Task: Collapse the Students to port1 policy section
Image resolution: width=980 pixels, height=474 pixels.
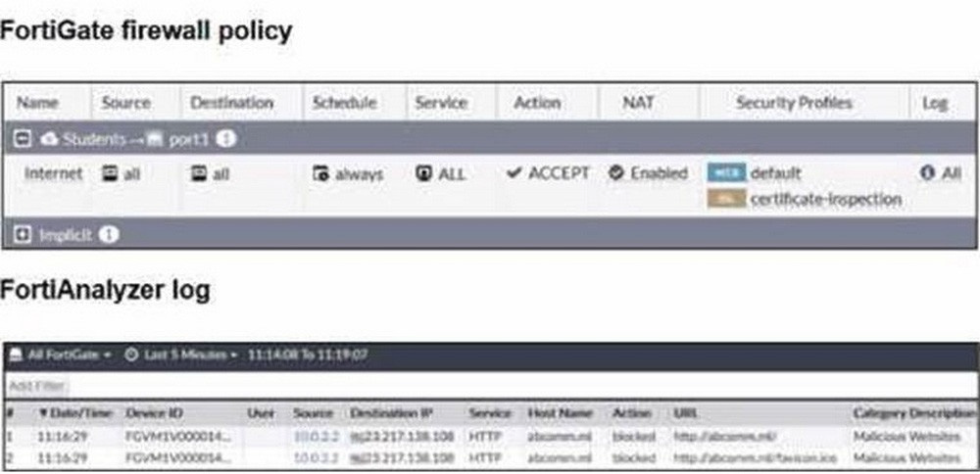Action: (x=22, y=139)
